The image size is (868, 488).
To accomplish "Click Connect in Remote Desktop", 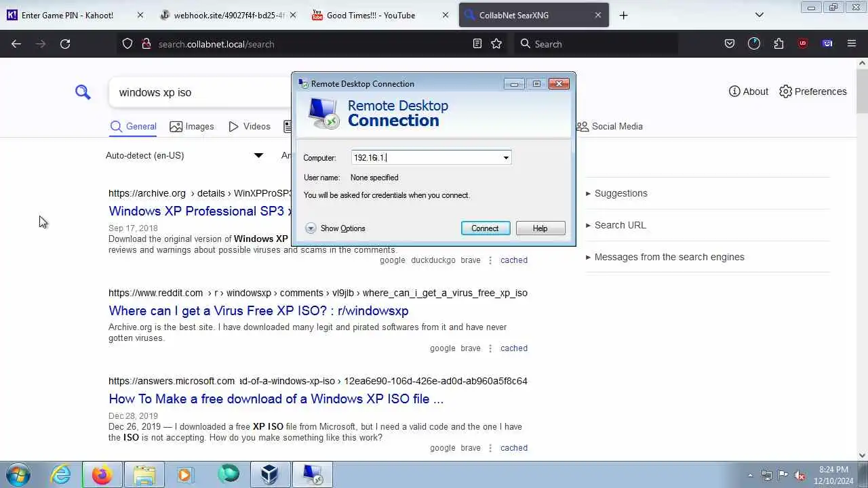I will click(x=485, y=228).
